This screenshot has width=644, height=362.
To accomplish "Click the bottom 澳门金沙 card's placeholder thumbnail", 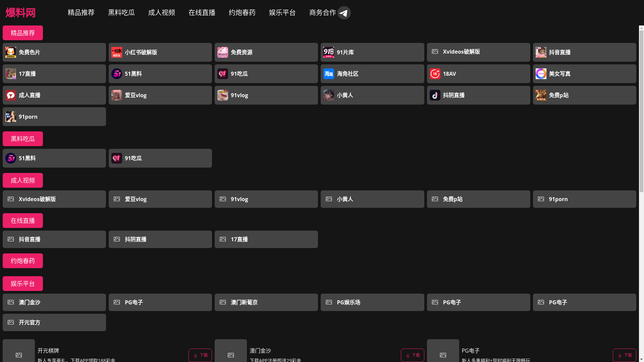I will [x=231, y=351].
